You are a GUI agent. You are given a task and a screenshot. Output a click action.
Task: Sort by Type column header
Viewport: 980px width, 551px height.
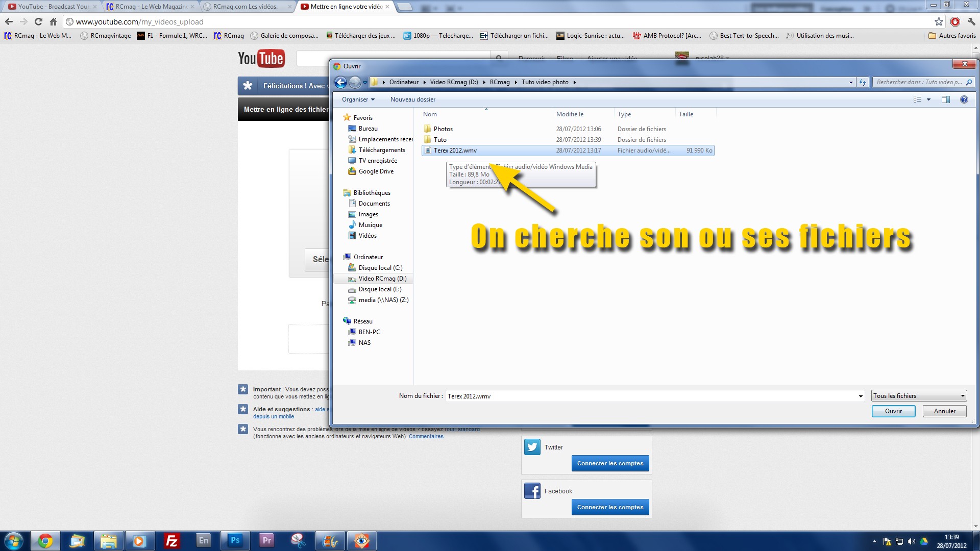(x=624, y=114)
